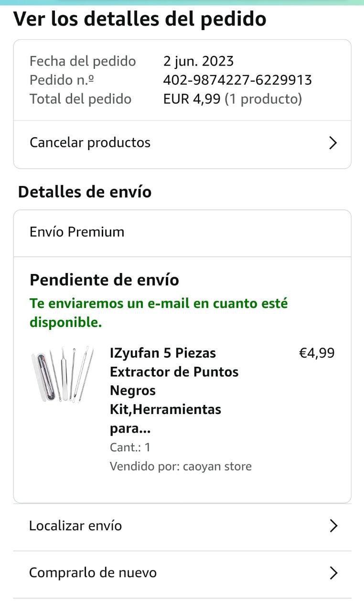Tap the Fecha del pedido label

click(83, 61)
